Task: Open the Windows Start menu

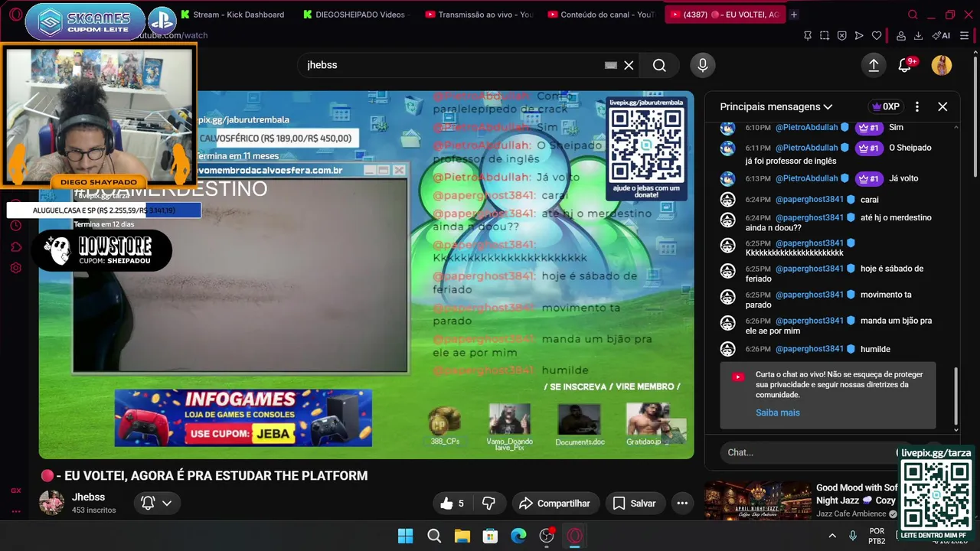Action: pyautogui.click(x=406, y=536)
